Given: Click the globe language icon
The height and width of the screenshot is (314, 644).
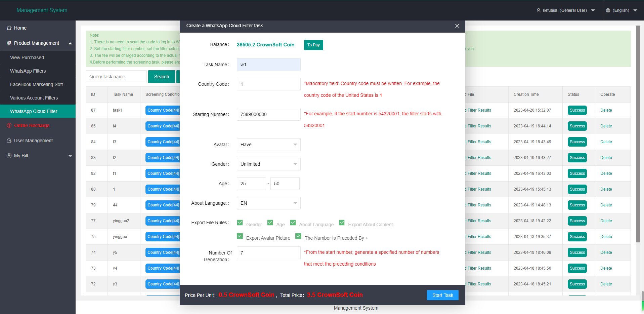Looking at the screenshot, I should click(x=608, y=10).
